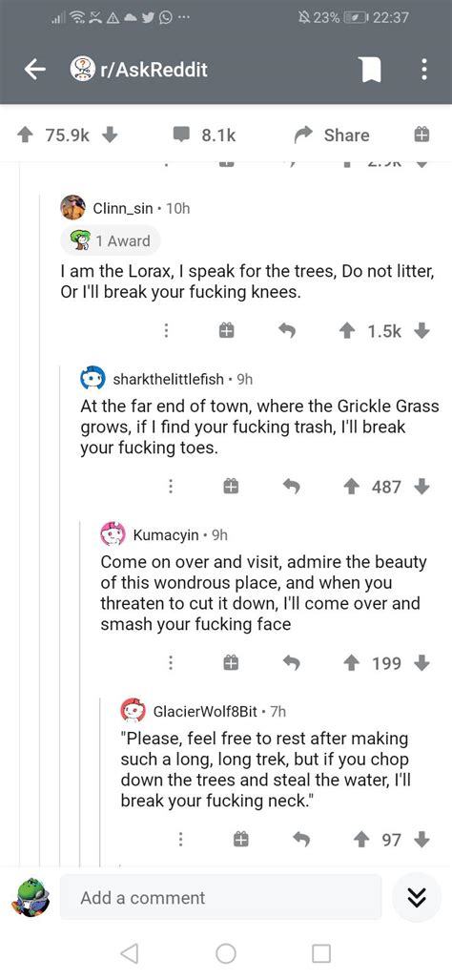Open the 8.1k comments icon
Viewport: 452px width, 980px height.
point(181,136)
